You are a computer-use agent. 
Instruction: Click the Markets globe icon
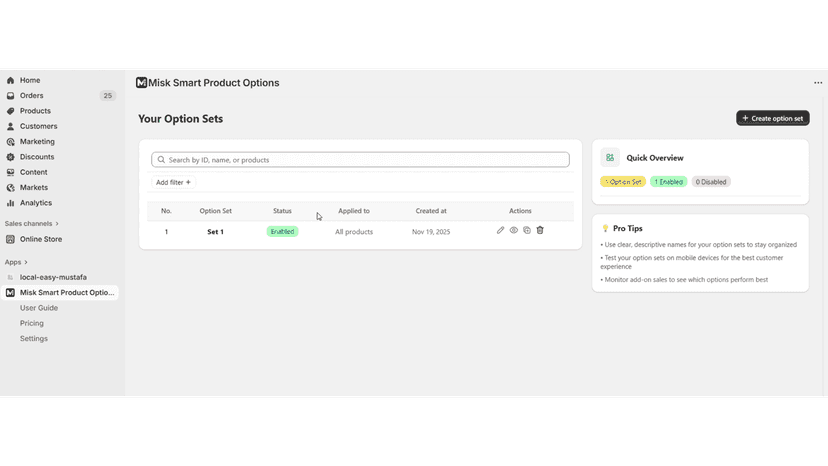point(11,188)
